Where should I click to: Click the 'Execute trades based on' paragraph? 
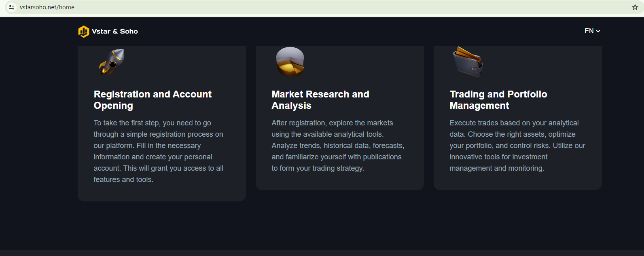(517, 146)
